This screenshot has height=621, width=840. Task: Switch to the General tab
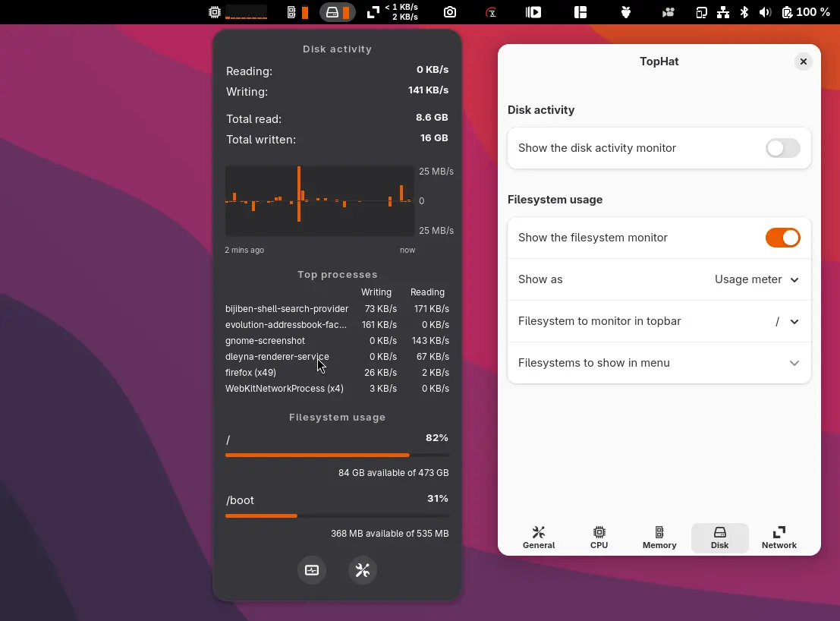(539, 537)
